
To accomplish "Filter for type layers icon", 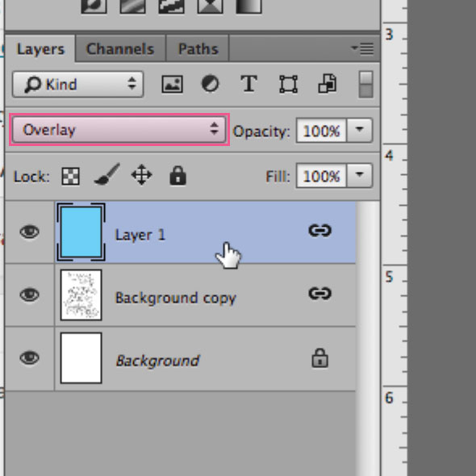I will pyautogui.click(x=249, y=83).
